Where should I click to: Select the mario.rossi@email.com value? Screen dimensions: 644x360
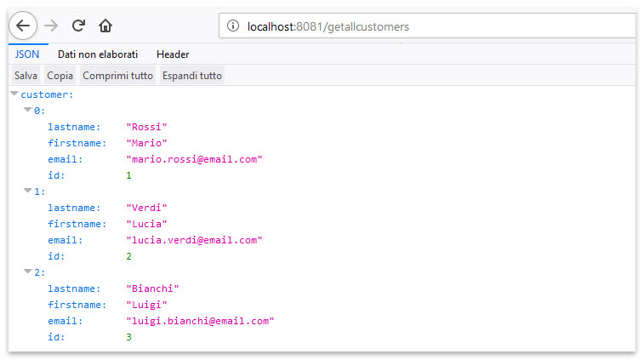pyautogui.click(x=194, y=159)
